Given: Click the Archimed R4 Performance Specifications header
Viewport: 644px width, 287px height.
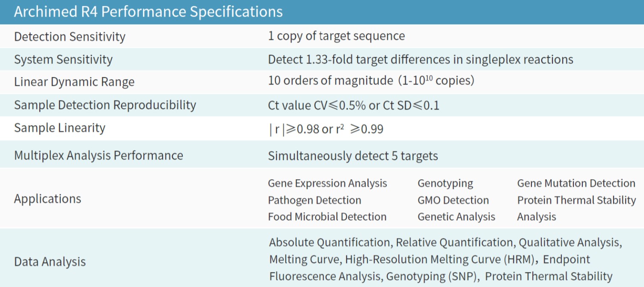Looking at the screenshot, I should (148, 12).
